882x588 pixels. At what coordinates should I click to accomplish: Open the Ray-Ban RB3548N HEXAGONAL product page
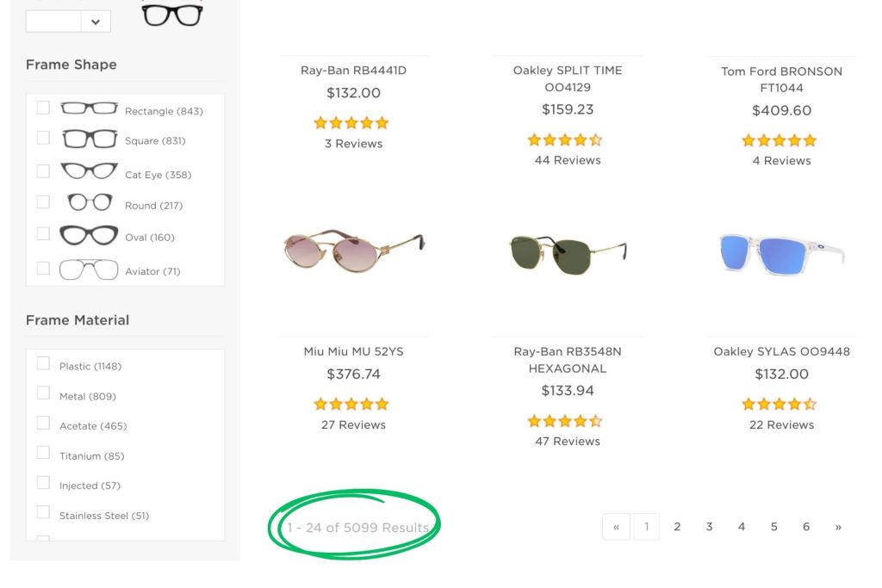[566, 359]
